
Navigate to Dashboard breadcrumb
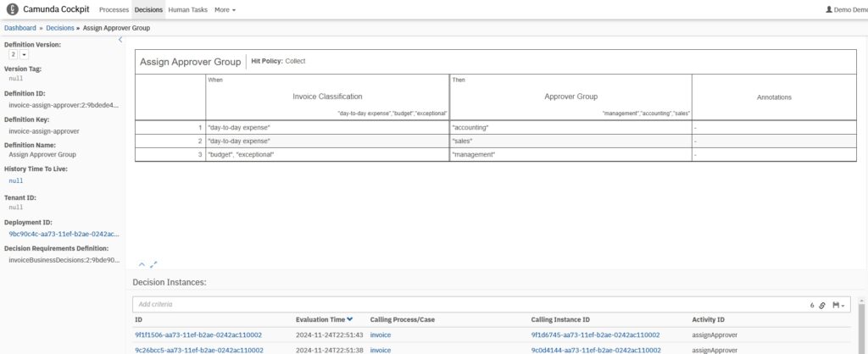pyautogui.click(x=20, y=28)
